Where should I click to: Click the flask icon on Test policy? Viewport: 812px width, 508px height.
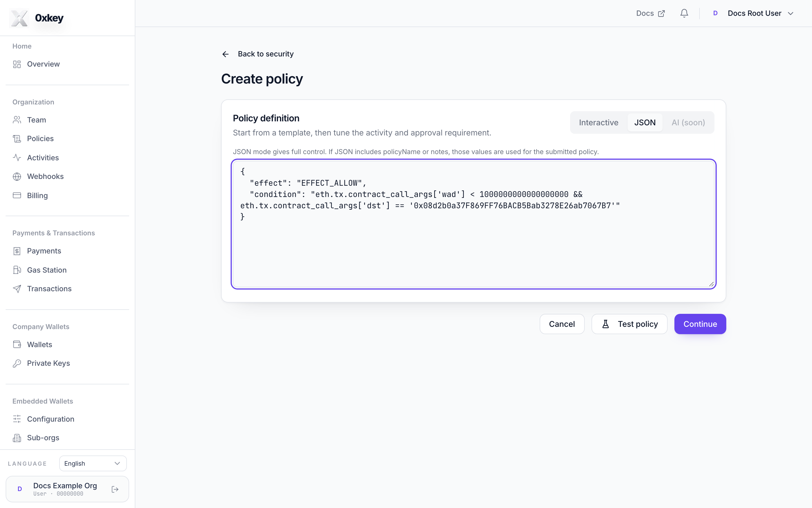pos(606,324)
